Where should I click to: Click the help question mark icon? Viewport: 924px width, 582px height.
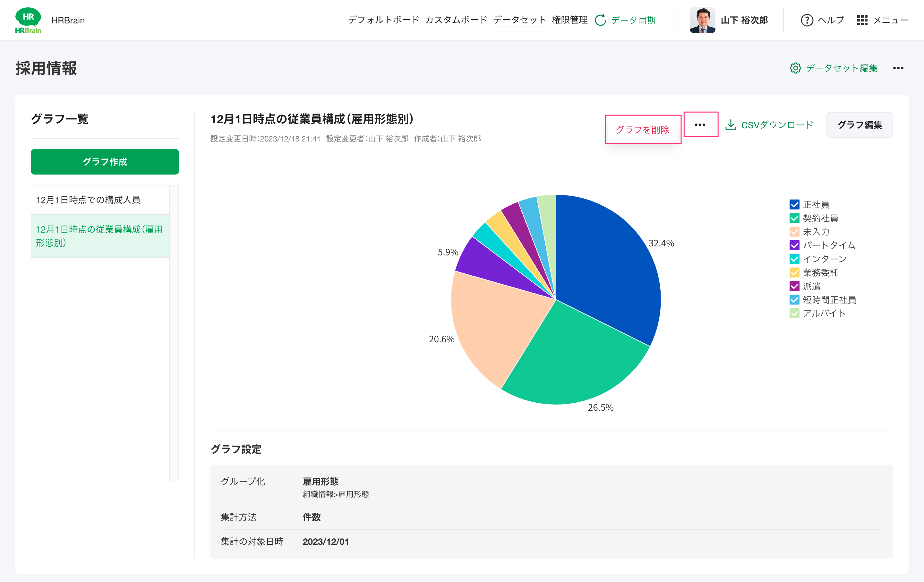807,20
